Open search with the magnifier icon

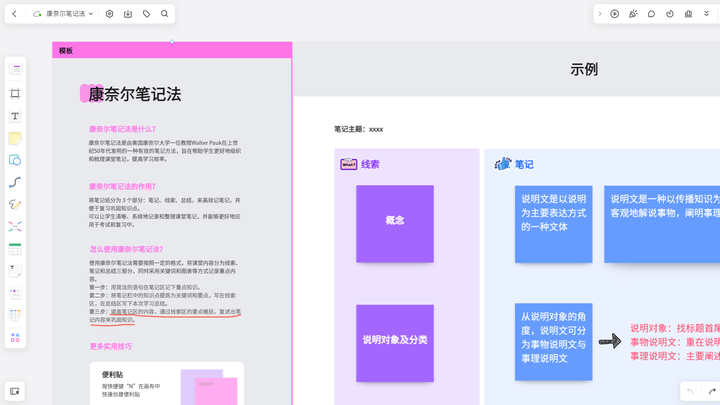(x=164, y=14)
